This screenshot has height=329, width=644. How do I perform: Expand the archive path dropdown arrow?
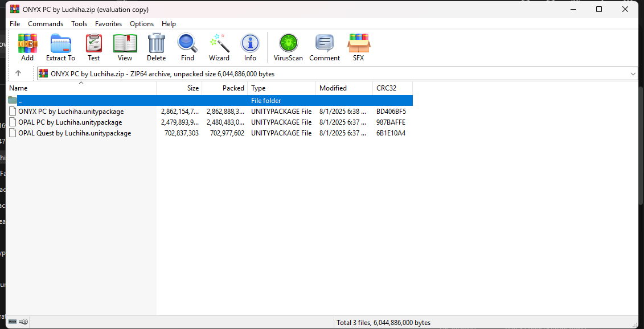[x=633, y=74]
